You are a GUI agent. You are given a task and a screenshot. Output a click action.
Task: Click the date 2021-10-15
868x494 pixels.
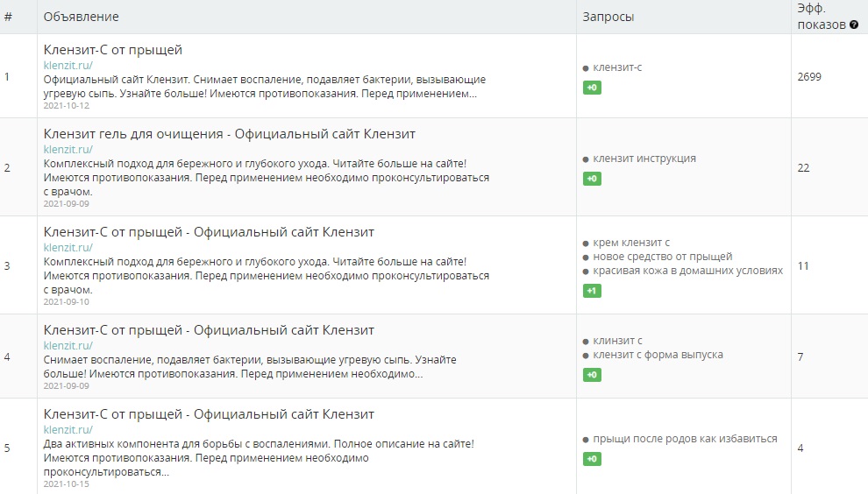67,483
